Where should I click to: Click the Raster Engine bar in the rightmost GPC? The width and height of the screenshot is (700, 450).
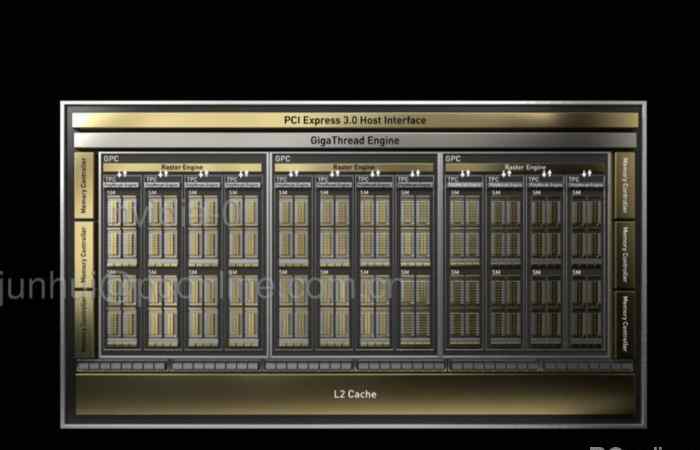click(x=525, y=167)
